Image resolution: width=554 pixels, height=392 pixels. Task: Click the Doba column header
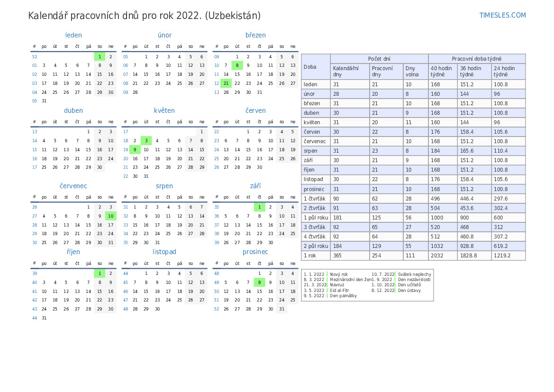click(316, 67)
